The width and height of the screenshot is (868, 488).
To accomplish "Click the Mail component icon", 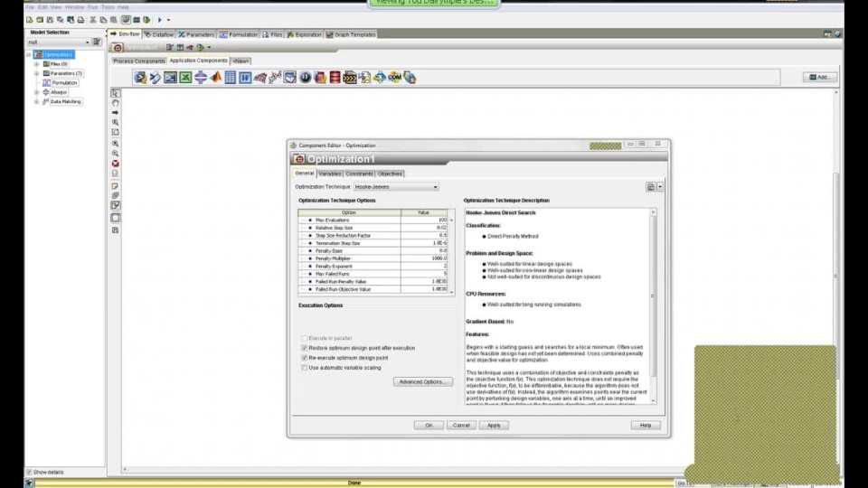I will (290, 78).
